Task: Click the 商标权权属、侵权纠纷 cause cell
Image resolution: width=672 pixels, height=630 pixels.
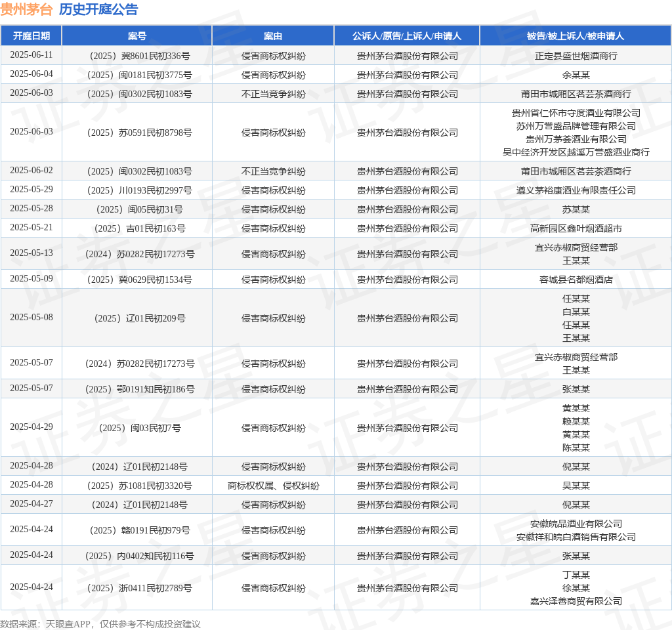Action: (274, 486)
